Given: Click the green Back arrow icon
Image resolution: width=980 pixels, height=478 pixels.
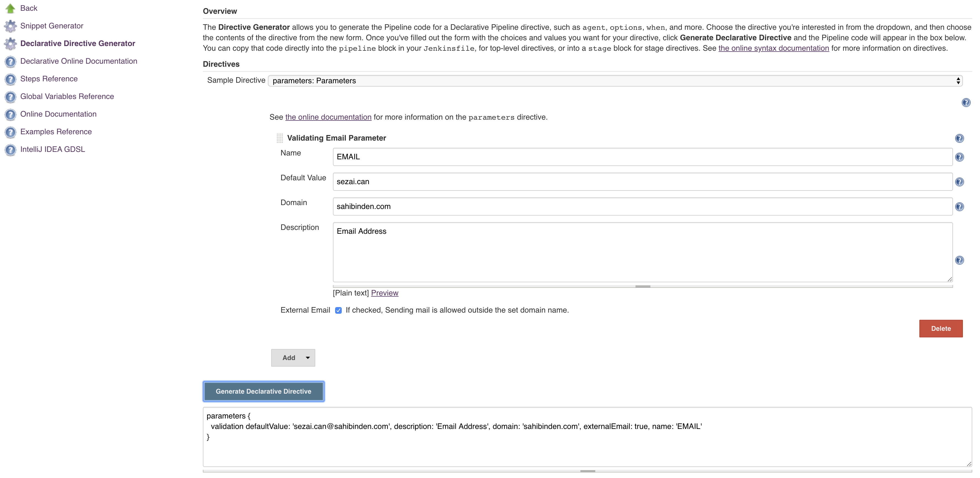Looking at the screenshot, I should coord(10,8).
